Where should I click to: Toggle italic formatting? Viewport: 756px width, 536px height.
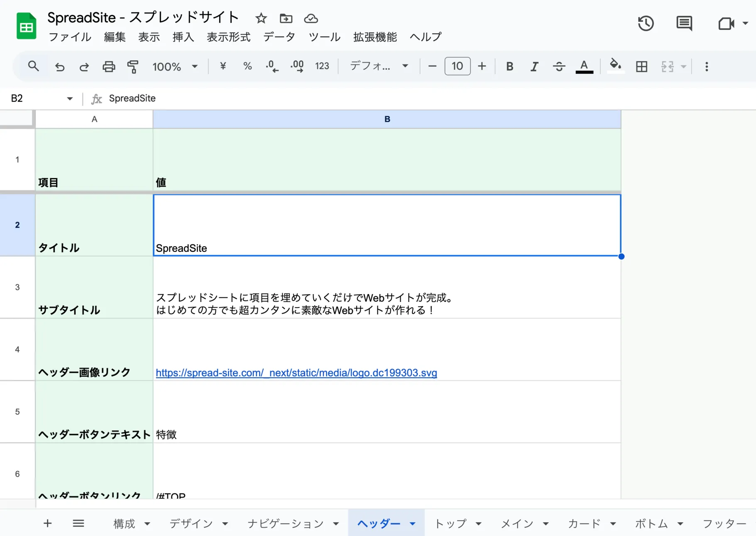coord(534,66)
